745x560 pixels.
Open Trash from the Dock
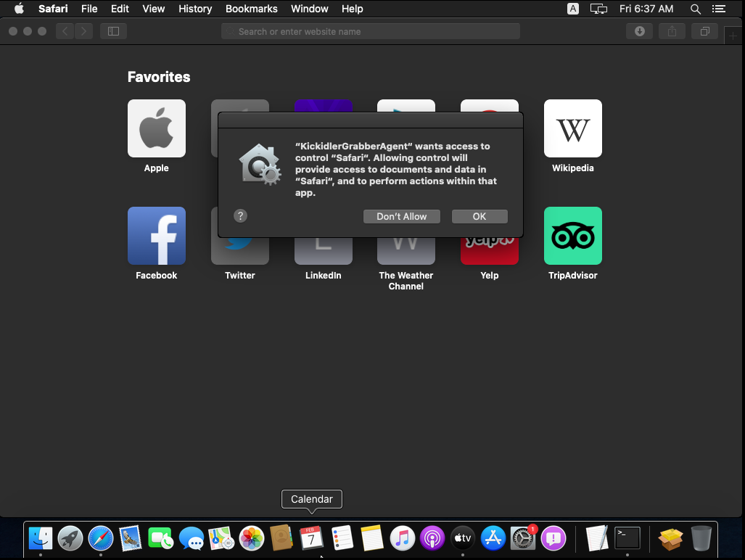[701, 539]
